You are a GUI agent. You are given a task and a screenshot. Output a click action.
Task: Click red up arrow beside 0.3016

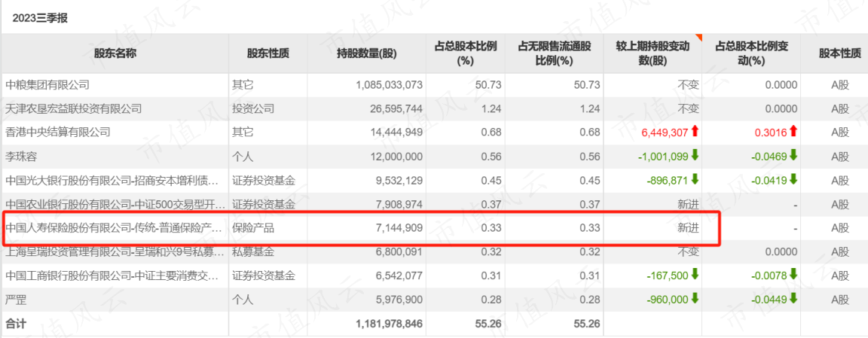point(793,132)
